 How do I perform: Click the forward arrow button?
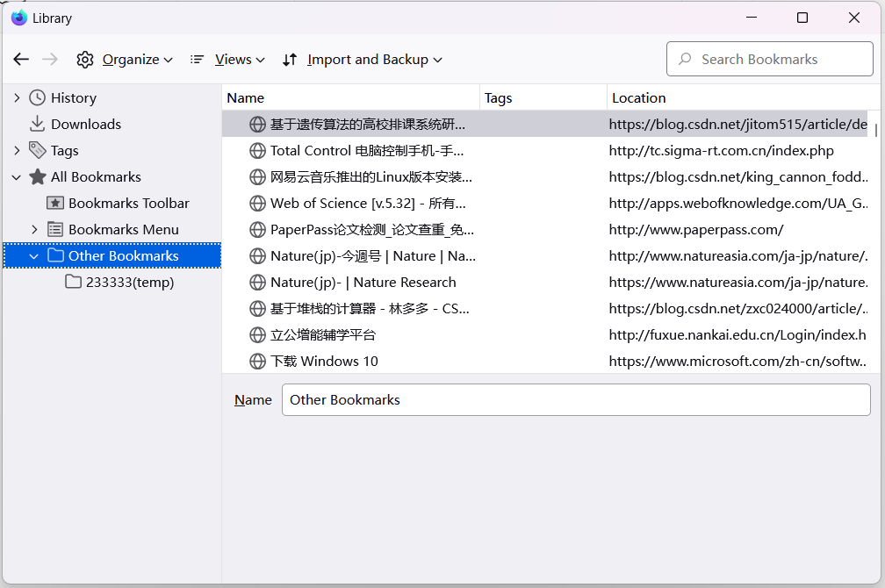pos(50,60)
